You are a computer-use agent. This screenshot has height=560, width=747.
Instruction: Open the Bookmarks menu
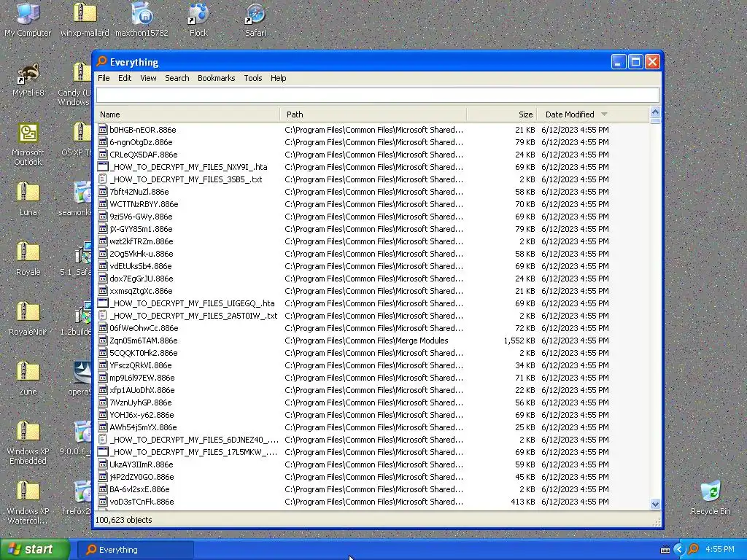pyautogui.click(x=216, y=78)
